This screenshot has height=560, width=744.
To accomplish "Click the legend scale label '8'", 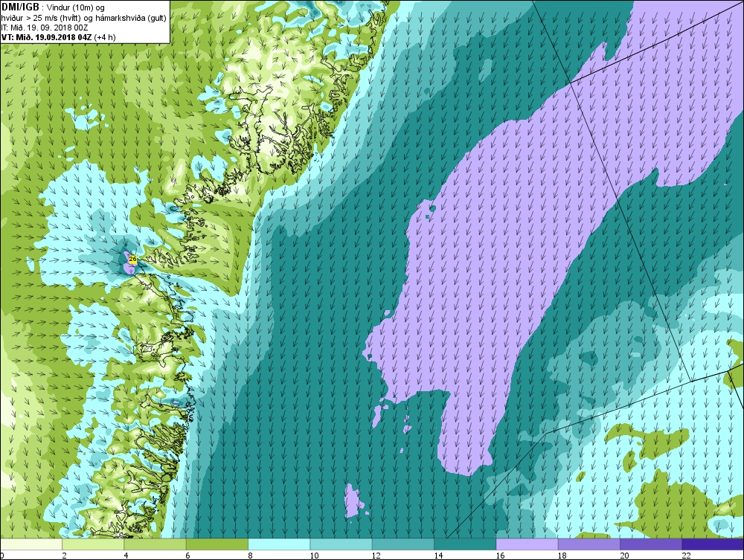I will (x=250, y=556).
